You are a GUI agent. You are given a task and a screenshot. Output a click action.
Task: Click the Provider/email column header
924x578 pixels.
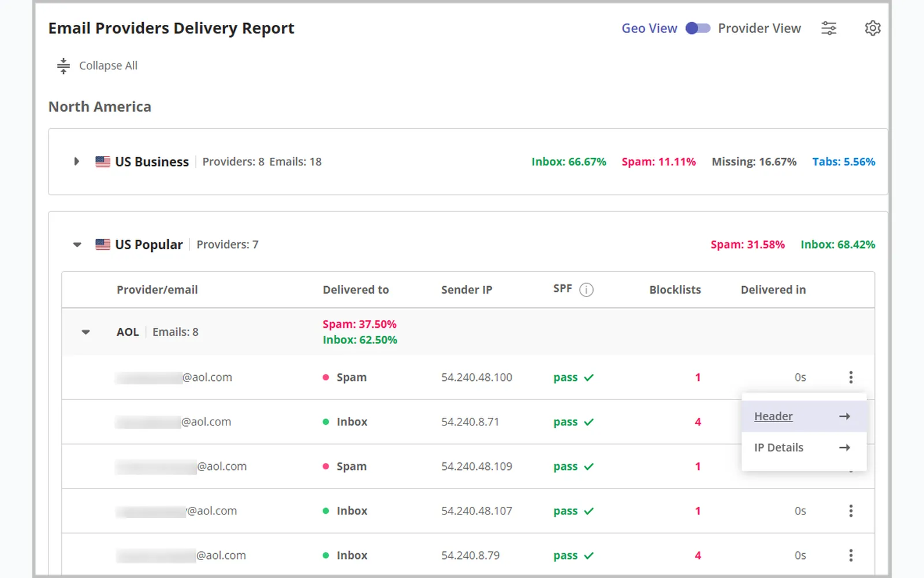[x=157, y=290]
